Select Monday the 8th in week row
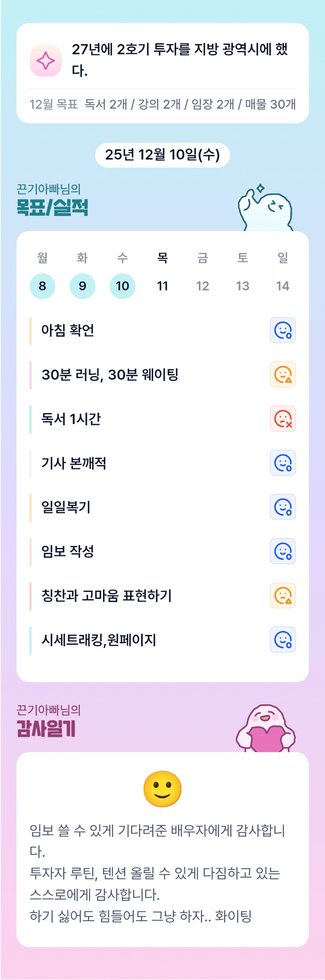Screen dimensions: 325x980 42,286
